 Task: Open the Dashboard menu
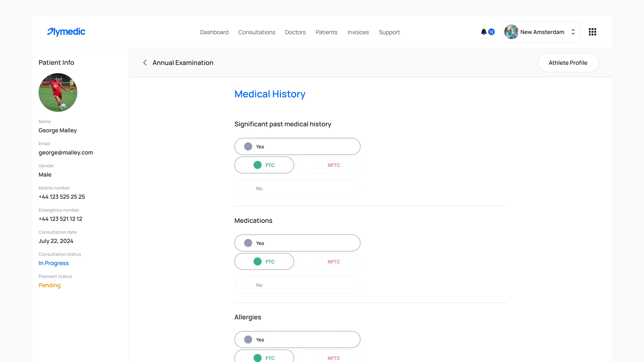(x=214, y=32)
